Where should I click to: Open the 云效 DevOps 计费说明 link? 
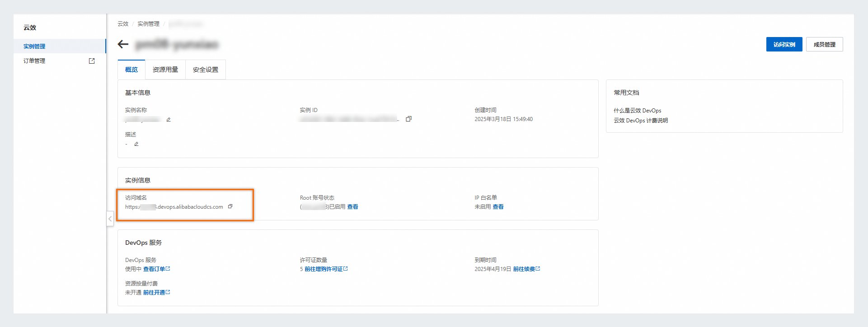pyautogui.click(x=641, y=121)
